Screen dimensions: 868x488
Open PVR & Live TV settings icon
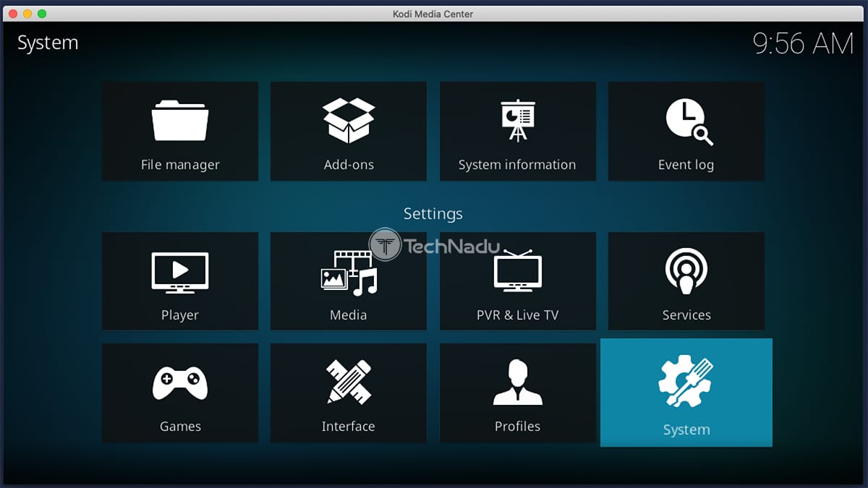point(517,271)
